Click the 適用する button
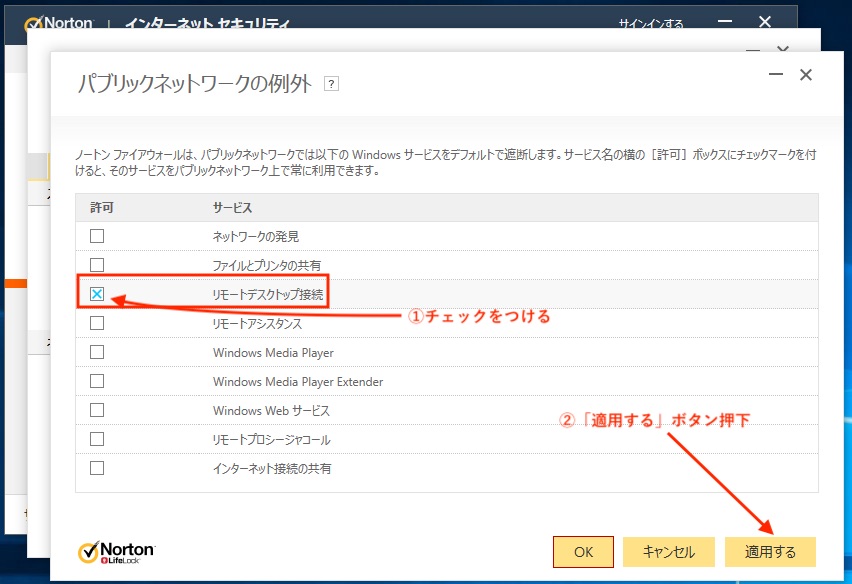Viewport: 852px width, 584px height. click(x=770, y=552)
